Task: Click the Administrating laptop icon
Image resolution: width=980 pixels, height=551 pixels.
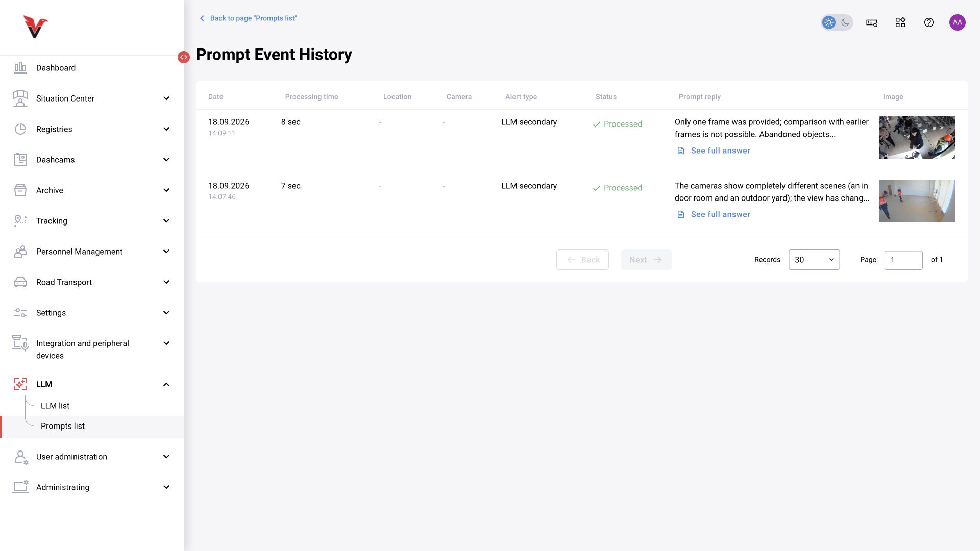Action: [x=20, y=487]
